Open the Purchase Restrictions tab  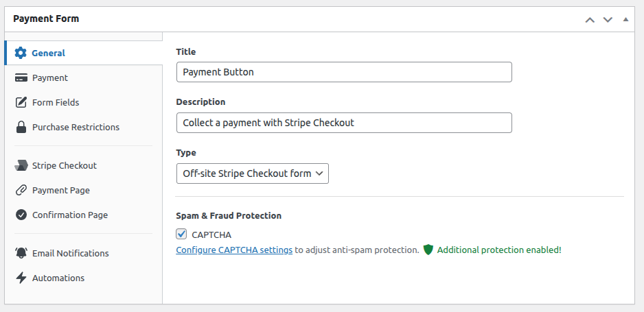(84, 127)
